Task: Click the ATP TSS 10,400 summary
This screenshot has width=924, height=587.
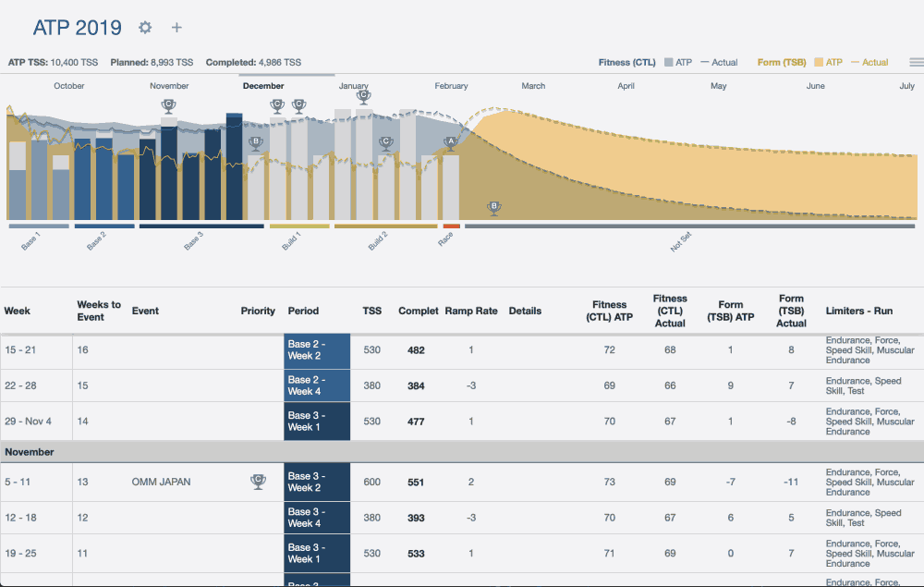Action: coord(53,62)
